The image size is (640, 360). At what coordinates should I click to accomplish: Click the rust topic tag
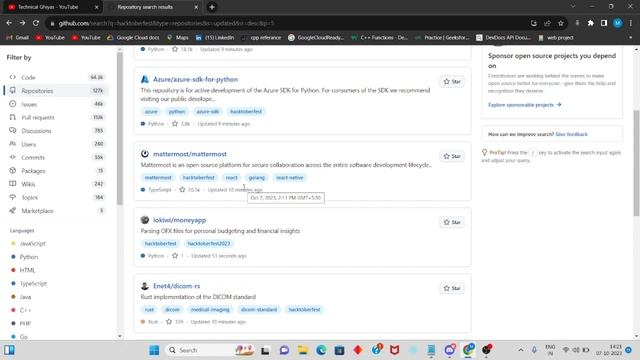[x=149, y=309]
